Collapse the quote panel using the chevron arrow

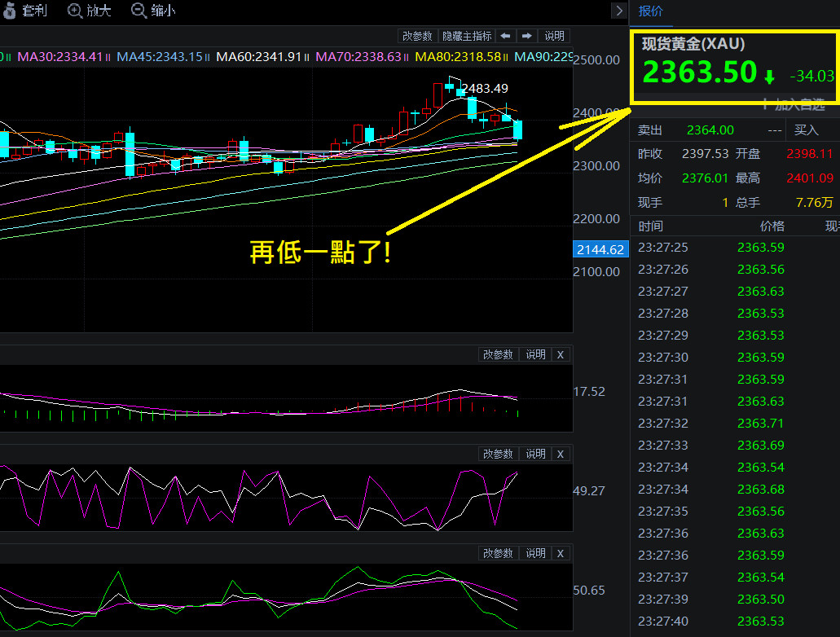(619, 11)
